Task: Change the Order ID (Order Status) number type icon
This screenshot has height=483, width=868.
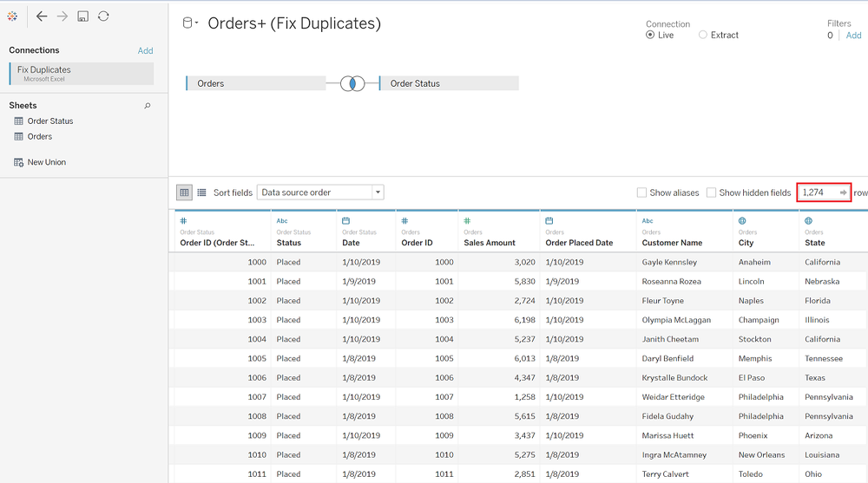Action: [x=183, y=221]
